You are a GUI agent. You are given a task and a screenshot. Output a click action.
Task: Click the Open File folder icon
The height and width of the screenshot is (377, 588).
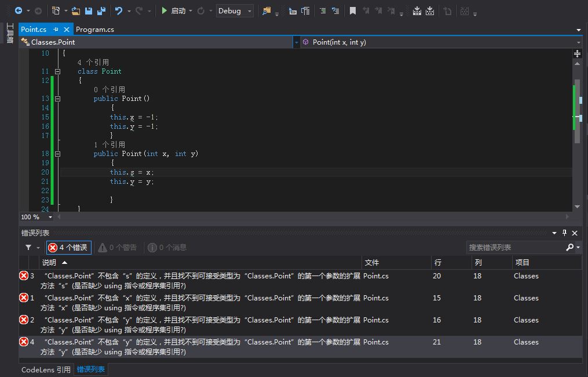tap(76, 11)
